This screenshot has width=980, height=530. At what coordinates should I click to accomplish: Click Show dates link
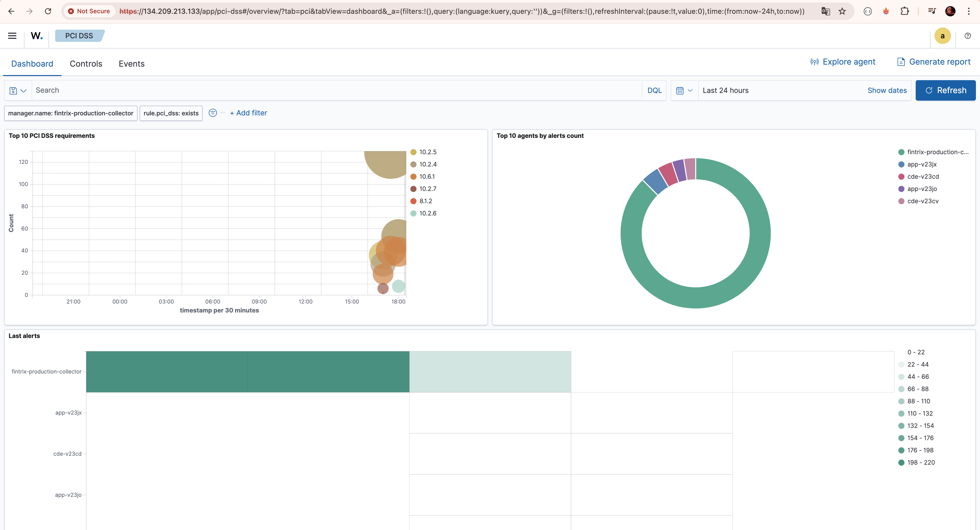[x=887, y=91]
